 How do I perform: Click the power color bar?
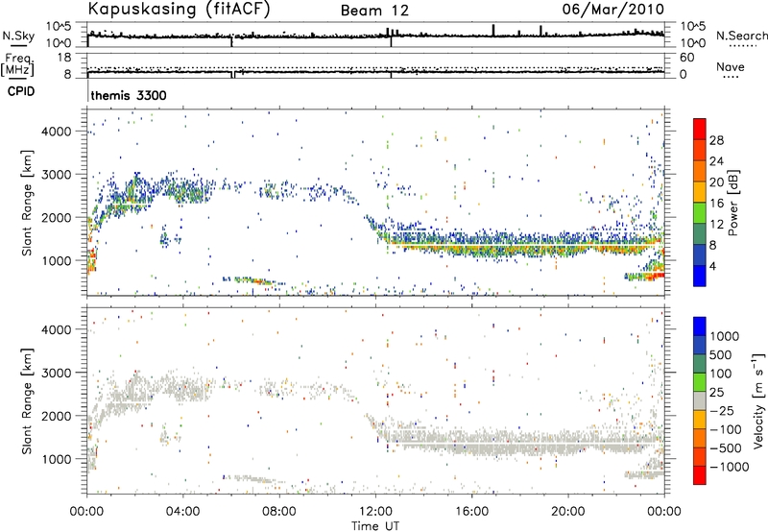(700, 203)
